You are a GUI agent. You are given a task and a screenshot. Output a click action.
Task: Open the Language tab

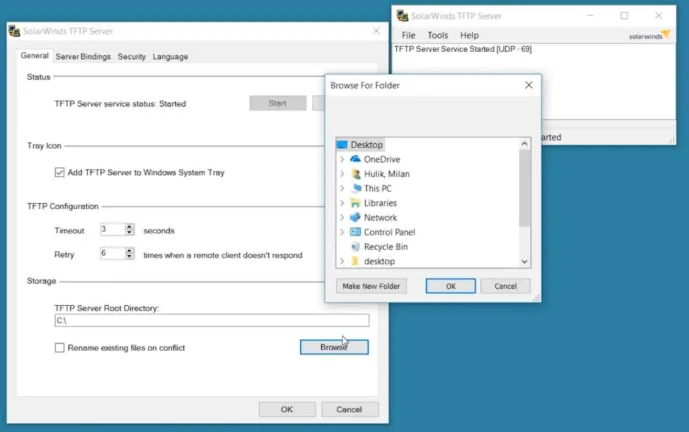(170, 57)
